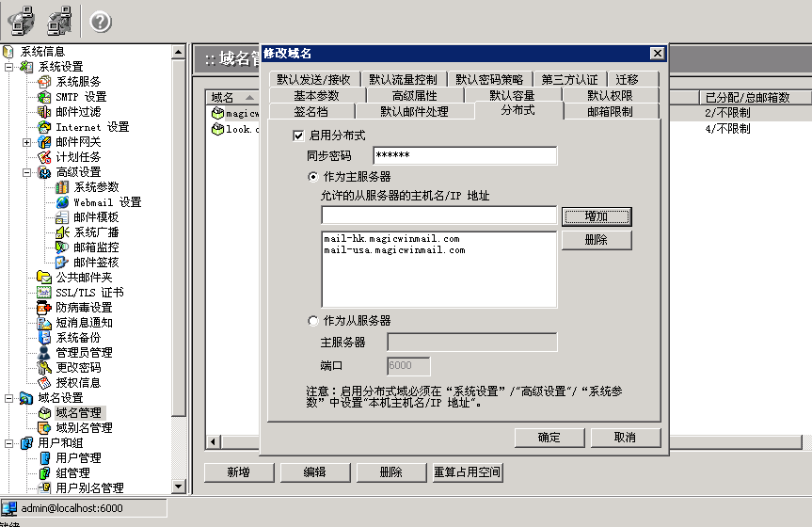
Task: Select 邮件模板 tree item
Action: [96, 217]
